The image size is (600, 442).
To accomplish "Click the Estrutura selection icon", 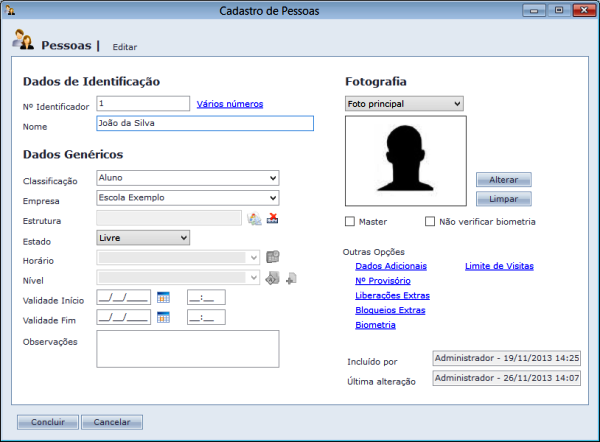I will [x=254, y=219].
